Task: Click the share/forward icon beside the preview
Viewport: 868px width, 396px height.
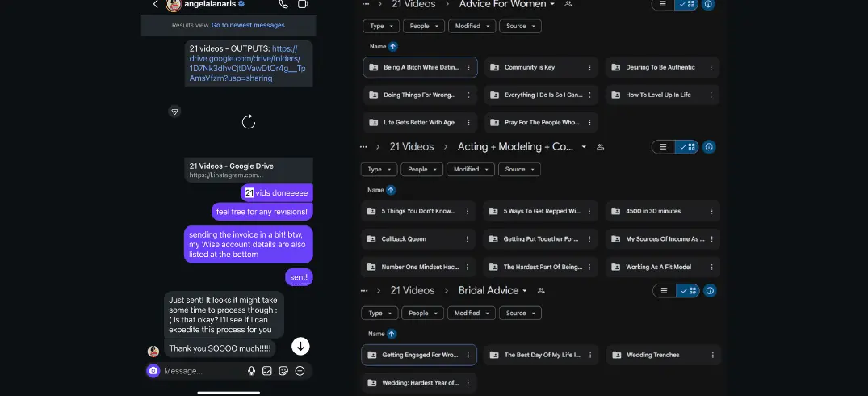Action: point(174,112)
